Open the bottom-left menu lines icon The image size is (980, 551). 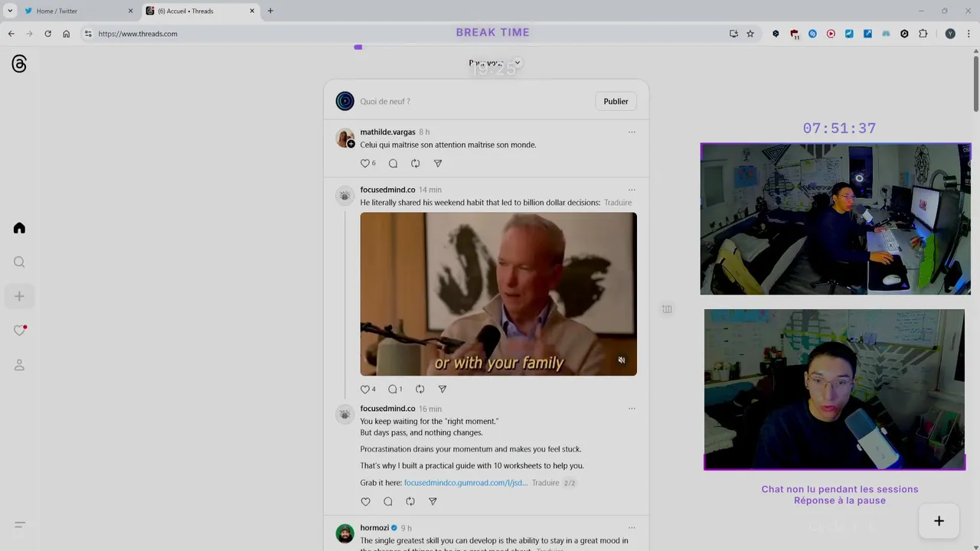[x=20, y=525]
